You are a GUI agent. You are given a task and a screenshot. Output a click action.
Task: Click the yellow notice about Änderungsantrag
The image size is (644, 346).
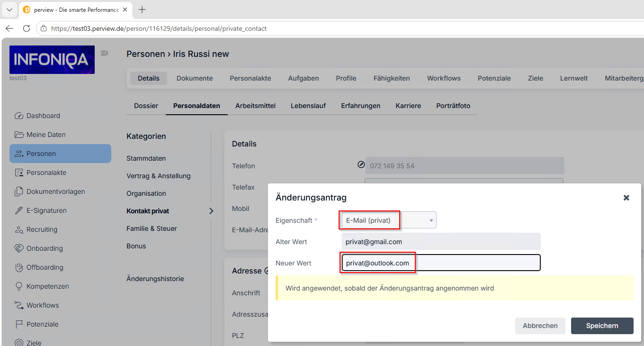click(x=455, y=288)
